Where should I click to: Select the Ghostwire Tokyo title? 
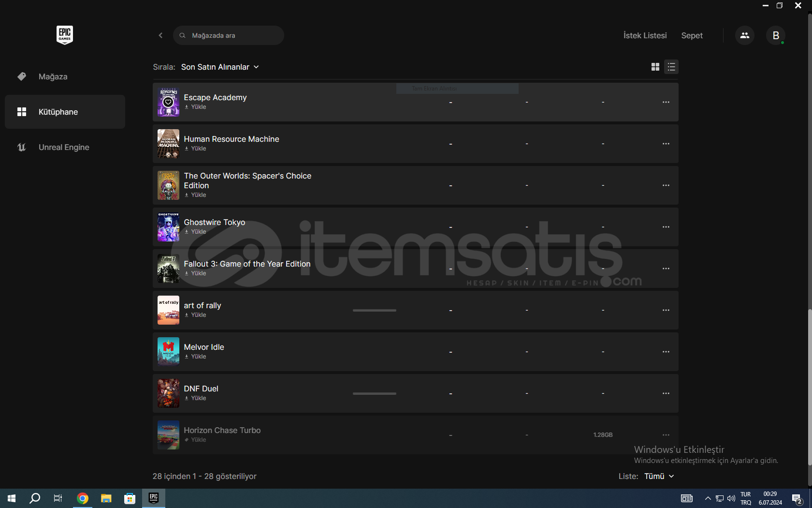pos(215,222)
